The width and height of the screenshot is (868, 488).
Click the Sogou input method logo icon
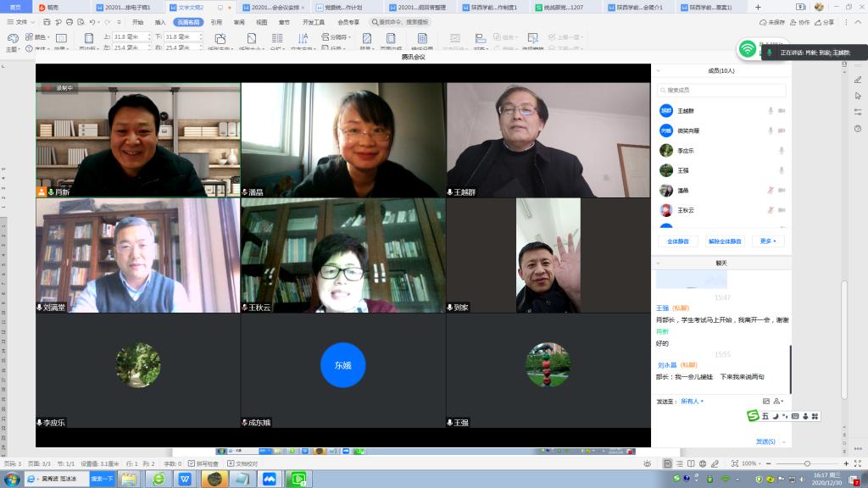(752, 415)
